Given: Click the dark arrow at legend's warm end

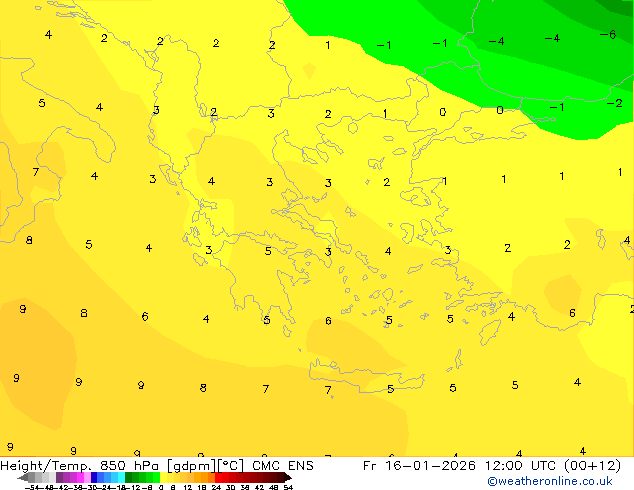Looking at the screenshot, I should 288,477.
